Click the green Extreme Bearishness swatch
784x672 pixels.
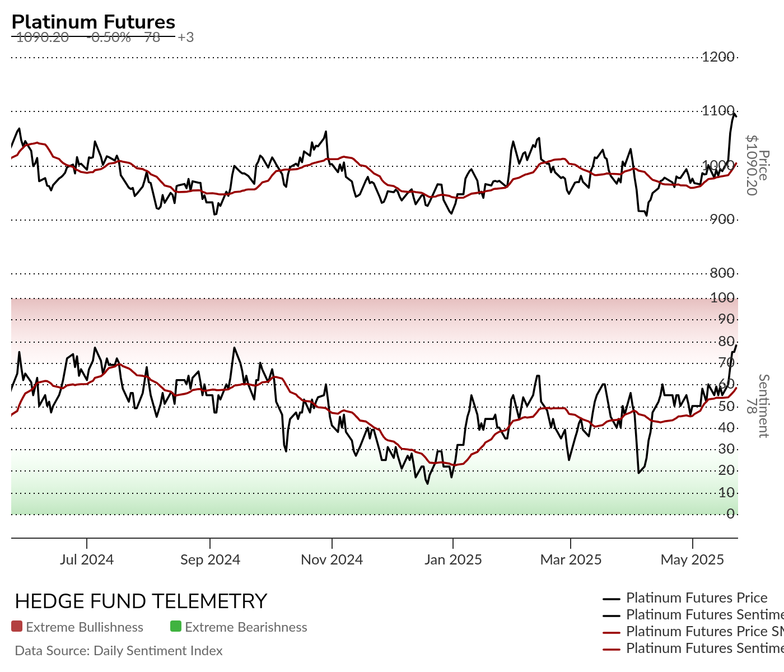[x=176, y=627]
